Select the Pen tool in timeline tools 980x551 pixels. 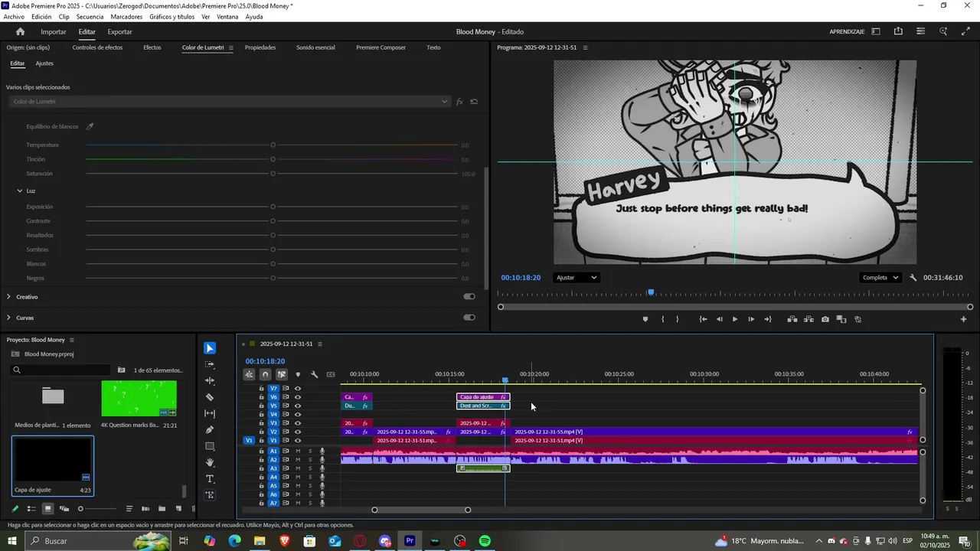tap(210, 430)
